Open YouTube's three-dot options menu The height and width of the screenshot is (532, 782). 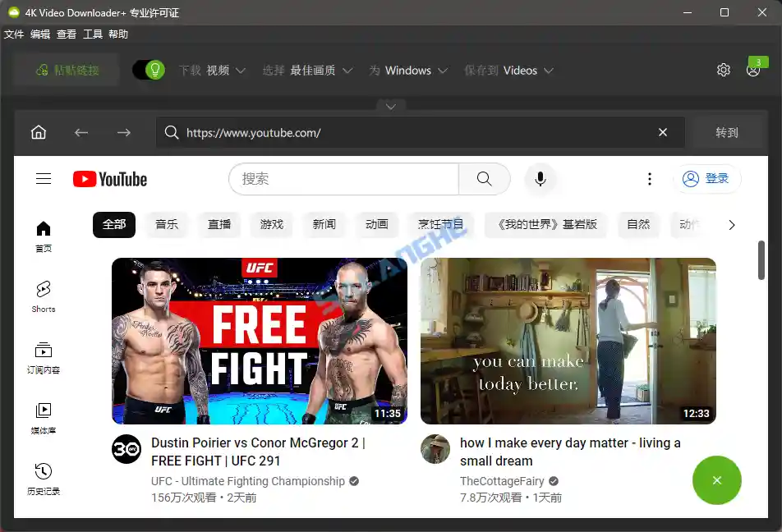coord(650,178)
